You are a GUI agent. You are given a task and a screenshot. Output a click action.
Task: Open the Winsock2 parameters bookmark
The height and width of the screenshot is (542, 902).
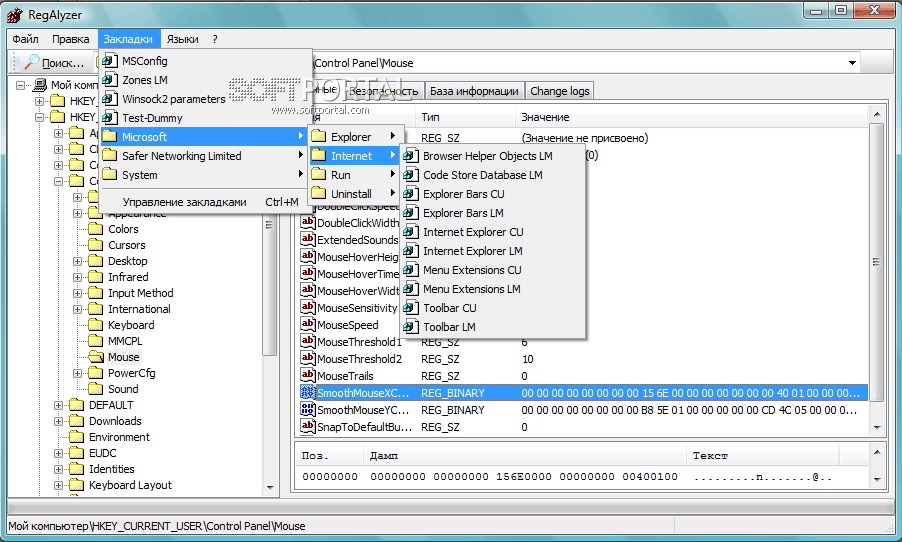206,99
